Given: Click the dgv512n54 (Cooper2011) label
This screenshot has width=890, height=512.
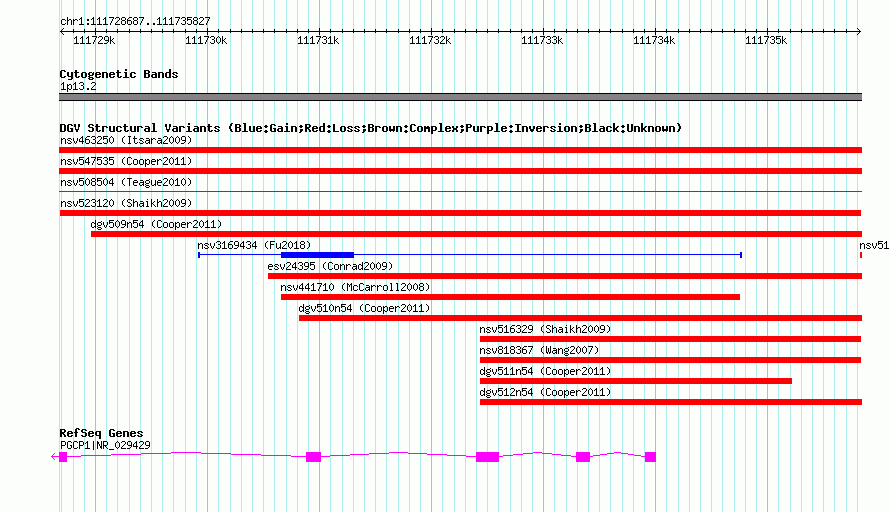Looking at the screenshot, I should tap(545, 392).
